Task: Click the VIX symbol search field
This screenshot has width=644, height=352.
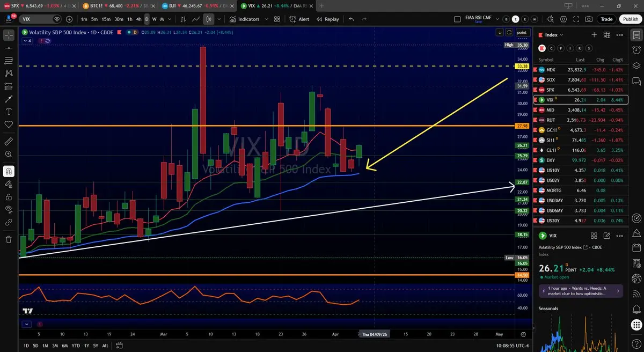Action: coord(41,19)
